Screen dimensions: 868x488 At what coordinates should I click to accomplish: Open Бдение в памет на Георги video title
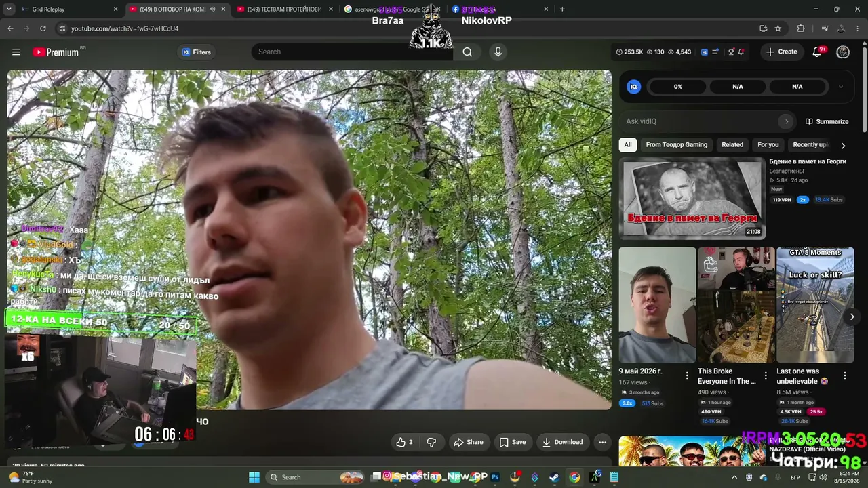point(808,161)
